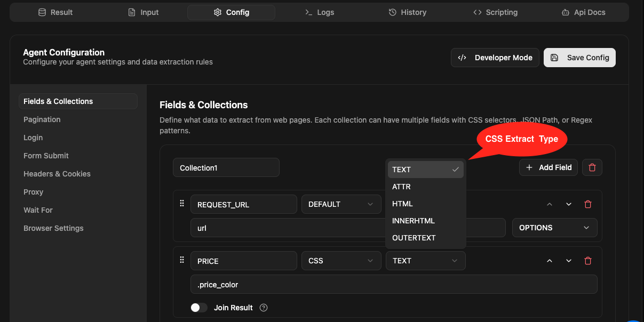The image size is (644, 322).
Task: Switch to the Logs tab
Action: [319, 12]
